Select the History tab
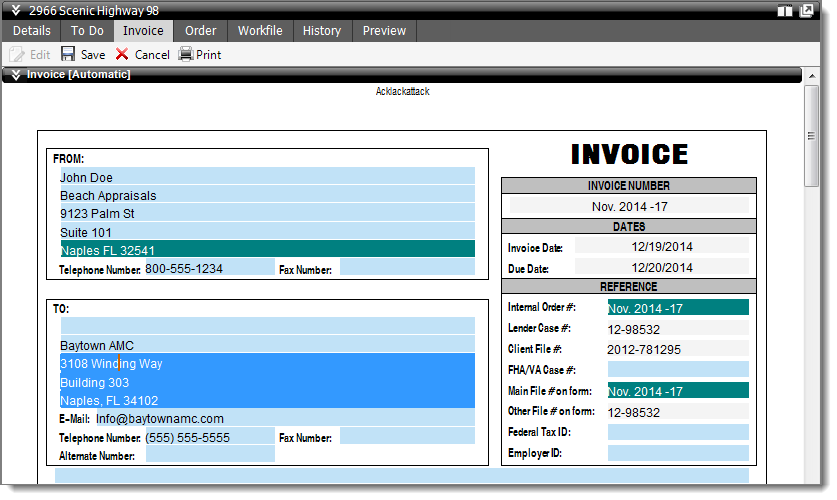837x500 pixels. click(322, 31)
